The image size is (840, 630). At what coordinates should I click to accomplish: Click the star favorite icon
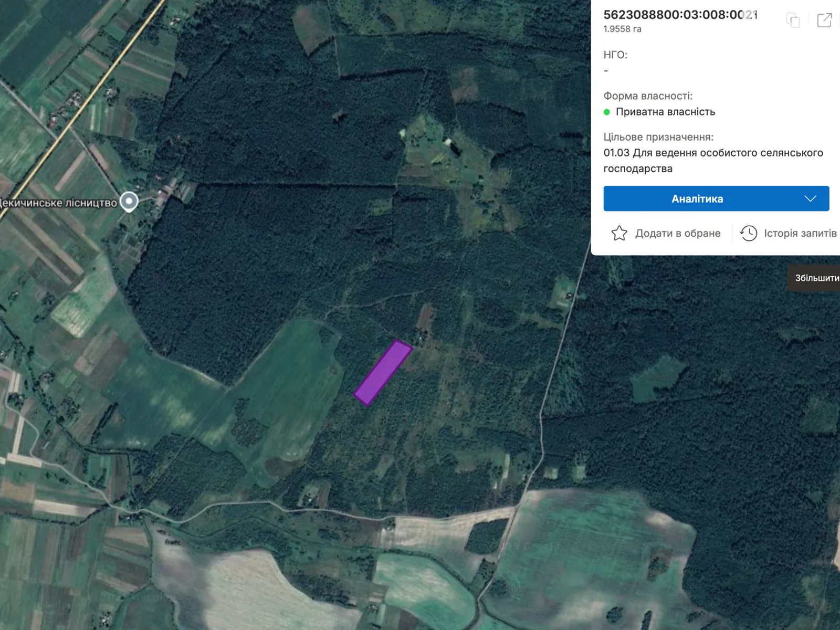tap(619, 233)
